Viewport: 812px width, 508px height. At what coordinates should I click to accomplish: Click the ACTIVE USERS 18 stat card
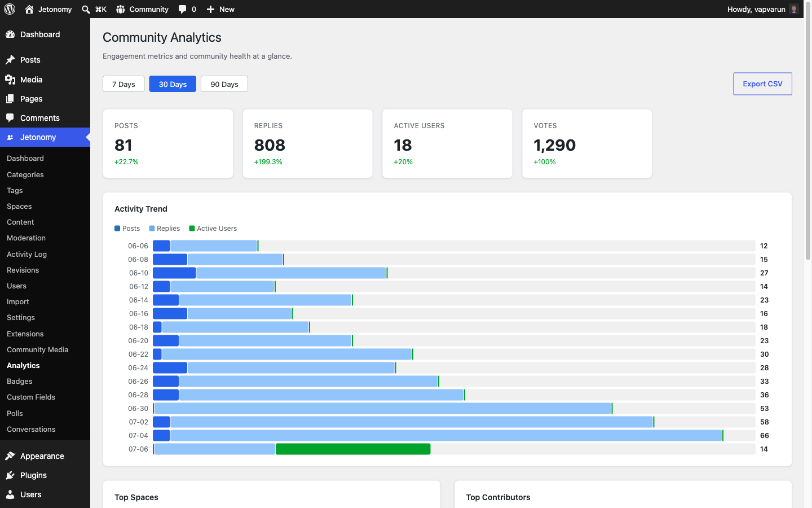tap(448, 144)
